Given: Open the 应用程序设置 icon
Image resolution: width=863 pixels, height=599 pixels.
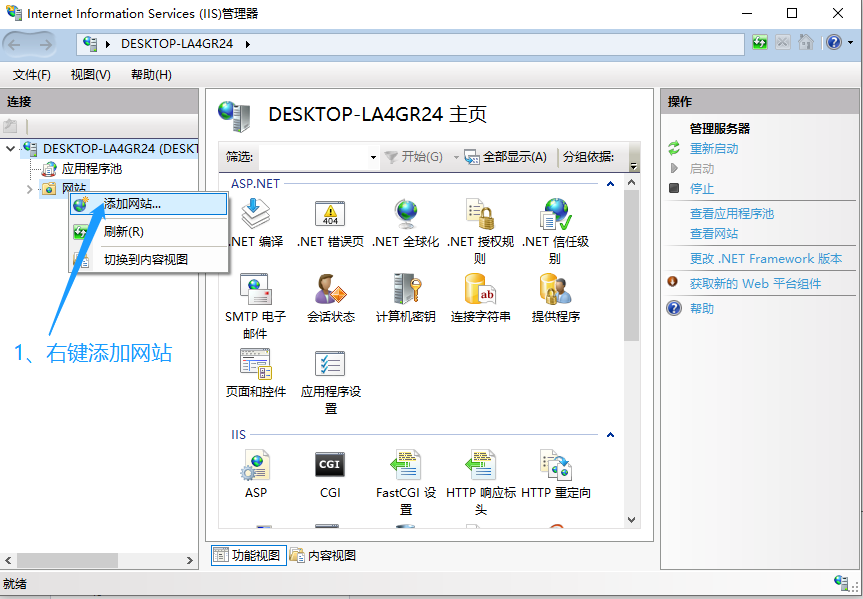Looking at the screenshot, I should (330, 364).
